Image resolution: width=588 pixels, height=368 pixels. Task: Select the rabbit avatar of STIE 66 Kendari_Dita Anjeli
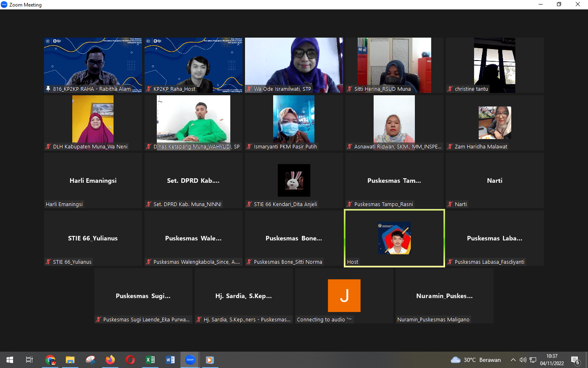[x=294, y=180]
